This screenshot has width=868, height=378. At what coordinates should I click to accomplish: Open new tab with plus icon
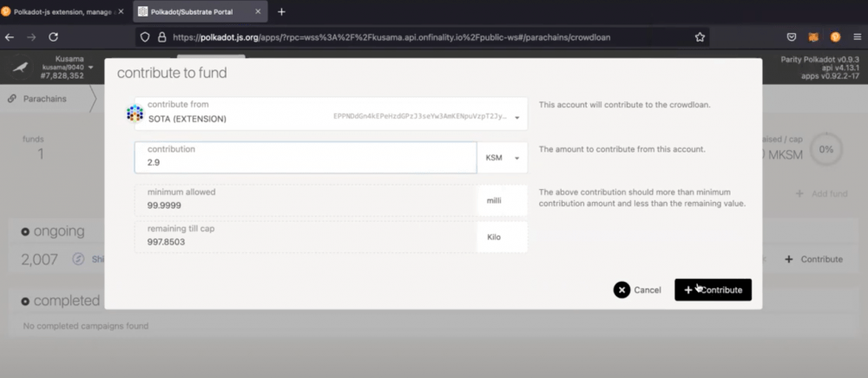point(281,11)
